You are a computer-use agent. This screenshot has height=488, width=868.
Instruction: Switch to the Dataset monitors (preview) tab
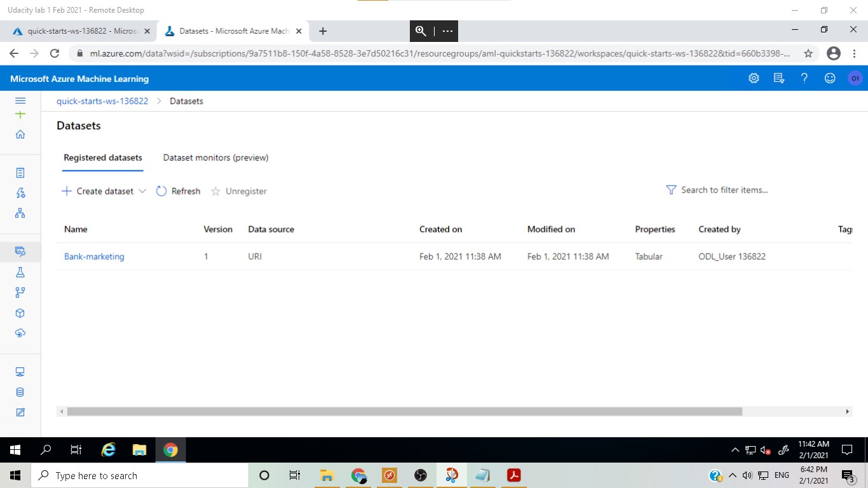pyautogui.click(x=215, y=158)
